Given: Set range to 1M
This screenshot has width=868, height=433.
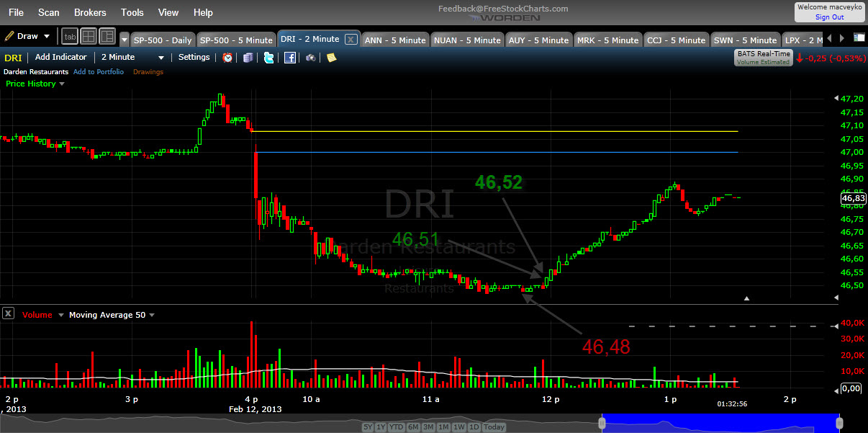Looking at the screenshot, I should point(443,427).
